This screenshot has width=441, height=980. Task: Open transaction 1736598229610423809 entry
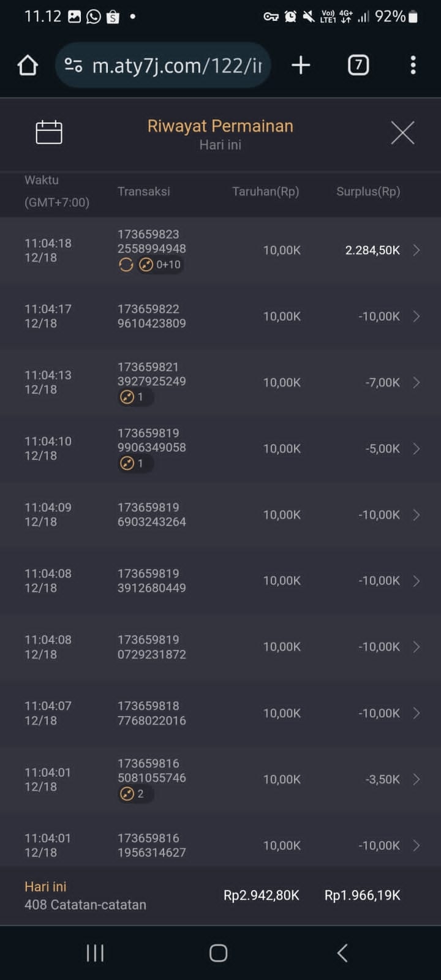[x=152, y=316]
